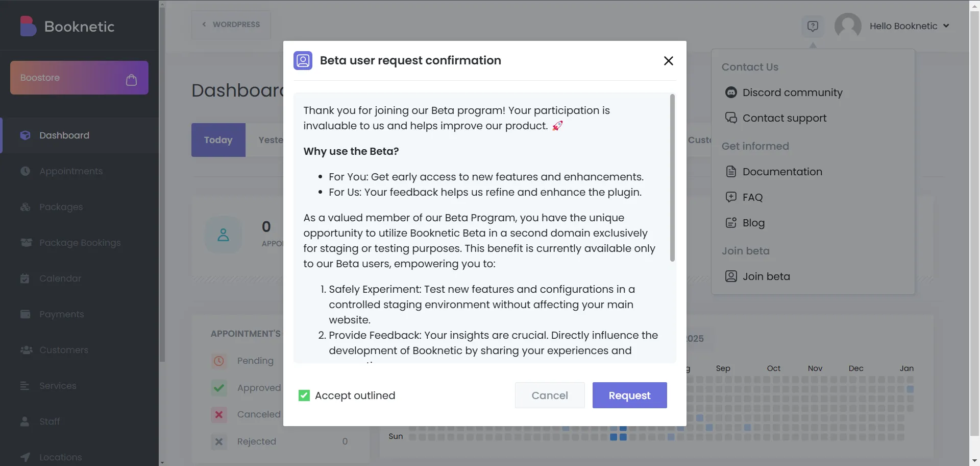This screenshot has width=980, height=466.
Task: Click the Documentation page icon
Action: [731, 172]
